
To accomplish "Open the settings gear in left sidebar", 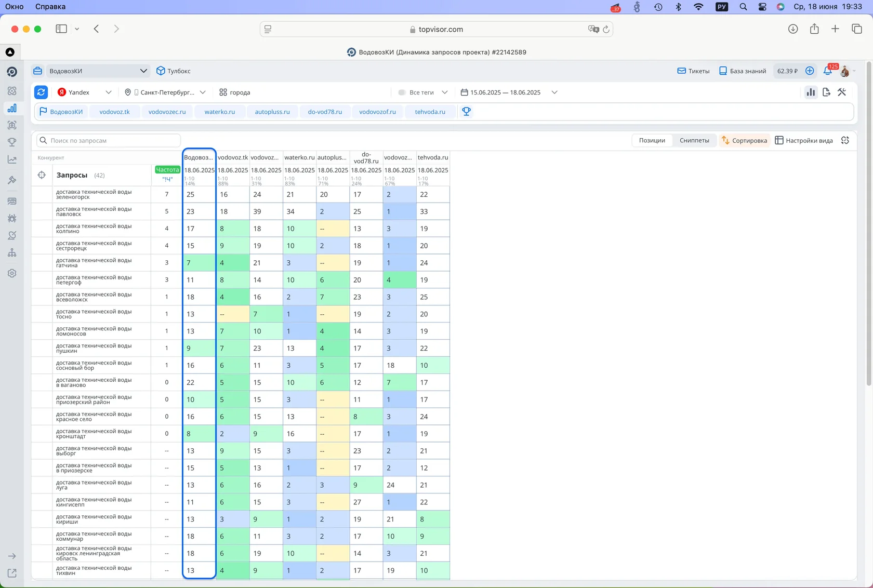I will (12, 273).
